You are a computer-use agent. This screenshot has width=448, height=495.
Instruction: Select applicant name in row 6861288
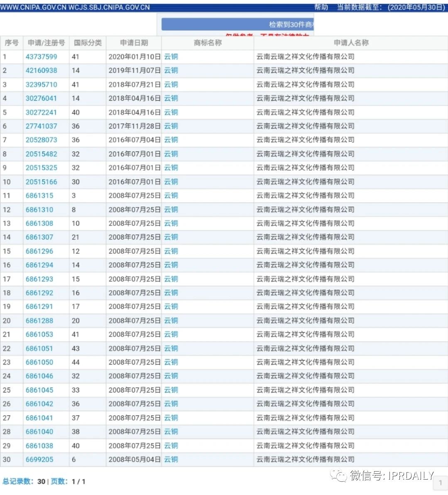pos(305,321)
